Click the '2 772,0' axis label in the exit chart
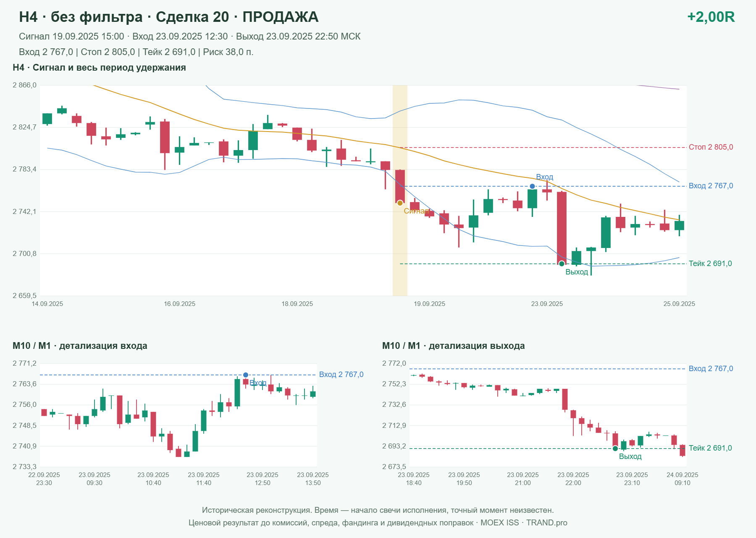This screenshot has height=538, width=756. 394,364
